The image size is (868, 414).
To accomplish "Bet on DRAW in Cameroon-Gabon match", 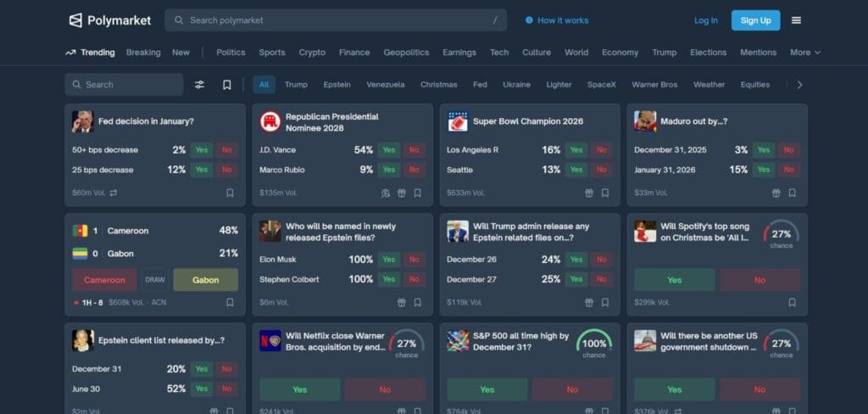I will pyautogui.click(x=155, y=280).
